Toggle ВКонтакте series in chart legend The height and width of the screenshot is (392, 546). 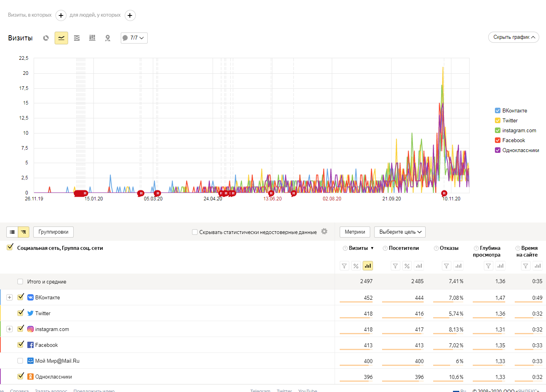(498, 110)
